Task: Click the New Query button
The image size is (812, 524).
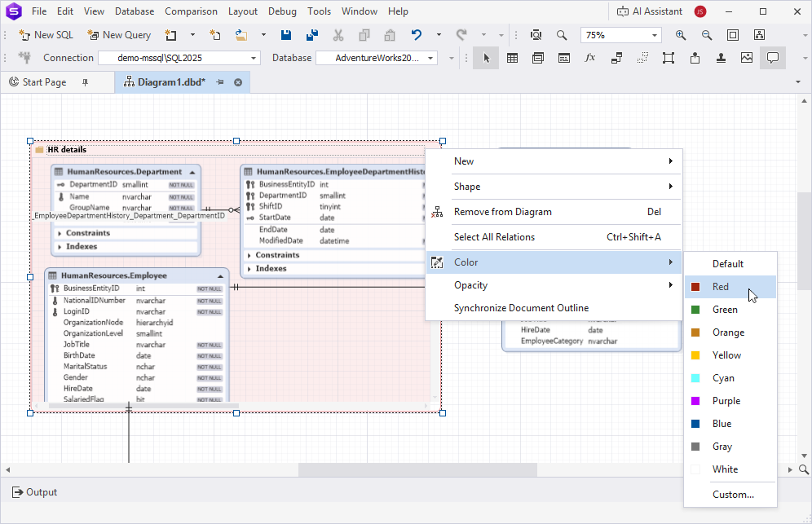Action: tap(120, 35)
